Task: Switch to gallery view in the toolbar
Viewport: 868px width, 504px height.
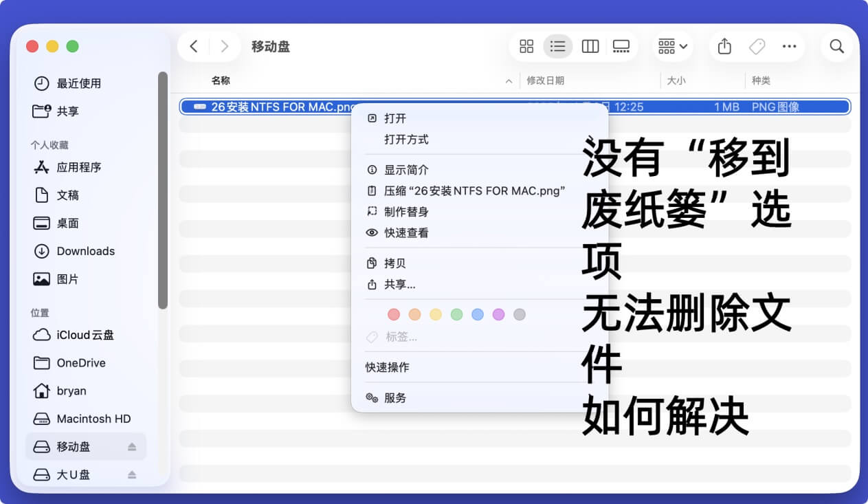Action: click(x=621, y=46)
